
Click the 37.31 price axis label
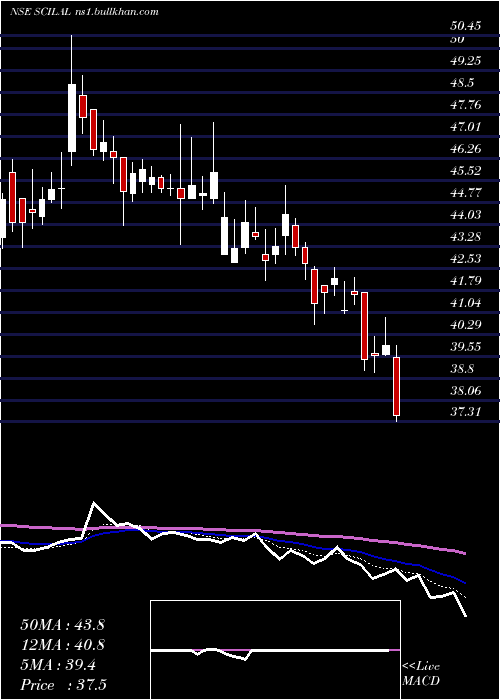(x=466, y=412)
